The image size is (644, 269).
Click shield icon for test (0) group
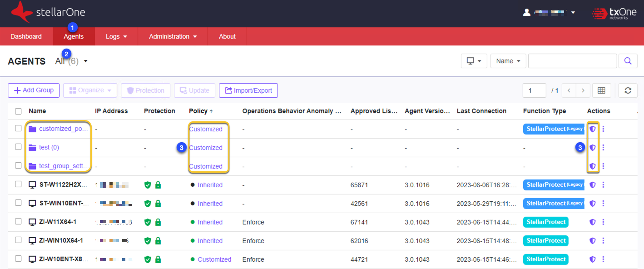click(x=592, y=148)
